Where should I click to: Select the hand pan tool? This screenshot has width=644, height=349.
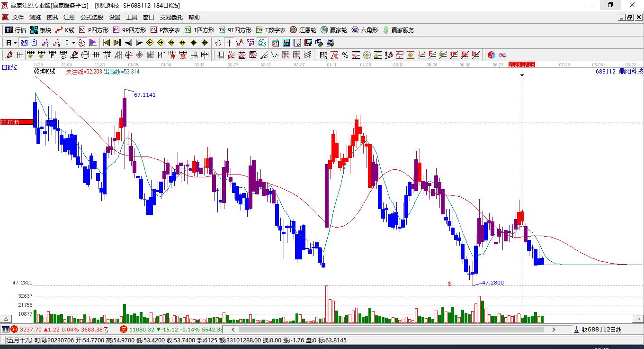(x=218, y=43)
